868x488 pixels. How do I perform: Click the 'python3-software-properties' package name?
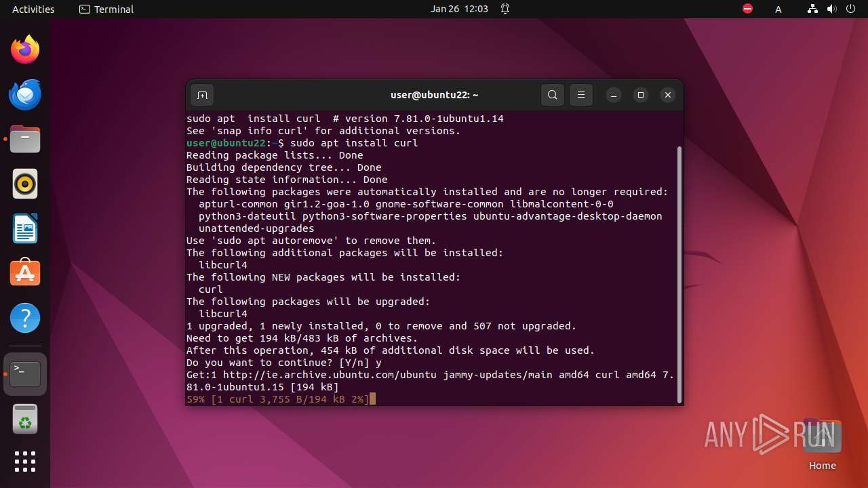click(x=384, y=216)
